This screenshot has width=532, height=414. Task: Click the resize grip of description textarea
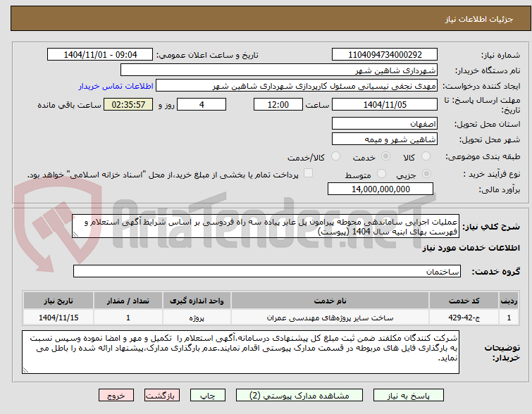75,234
